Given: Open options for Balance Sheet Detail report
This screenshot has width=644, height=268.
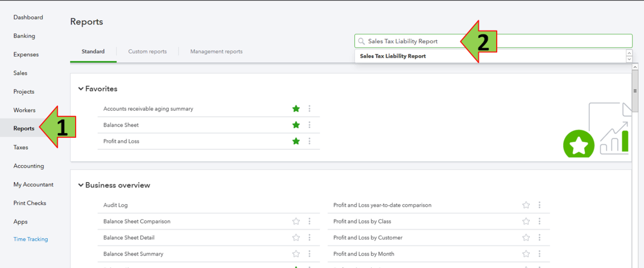Looking at the screenshot, I should coord(310,238).
